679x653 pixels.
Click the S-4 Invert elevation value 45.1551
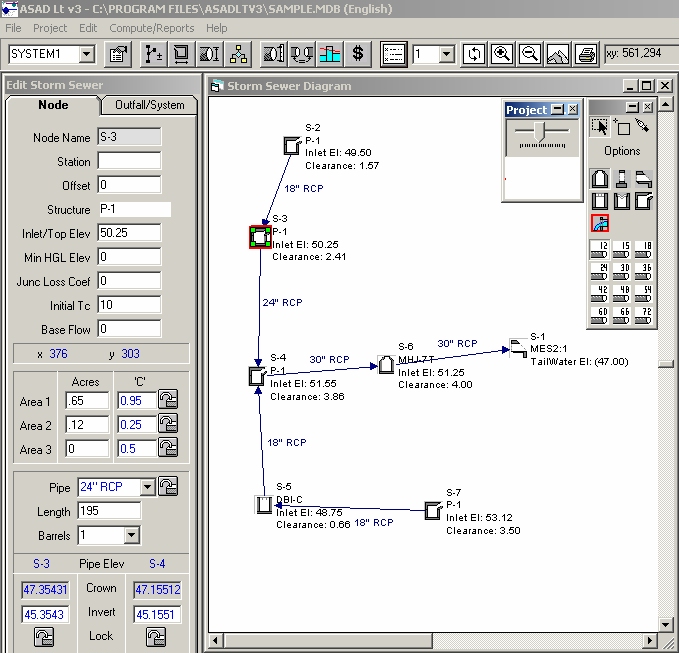pyautogui.click(x=157, y=614)
